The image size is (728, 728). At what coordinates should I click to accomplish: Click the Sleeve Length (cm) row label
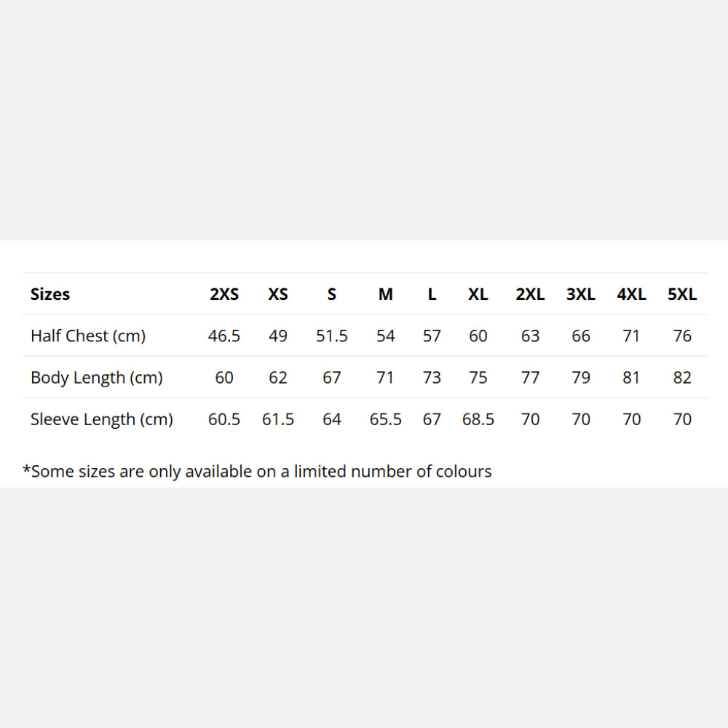102,419
